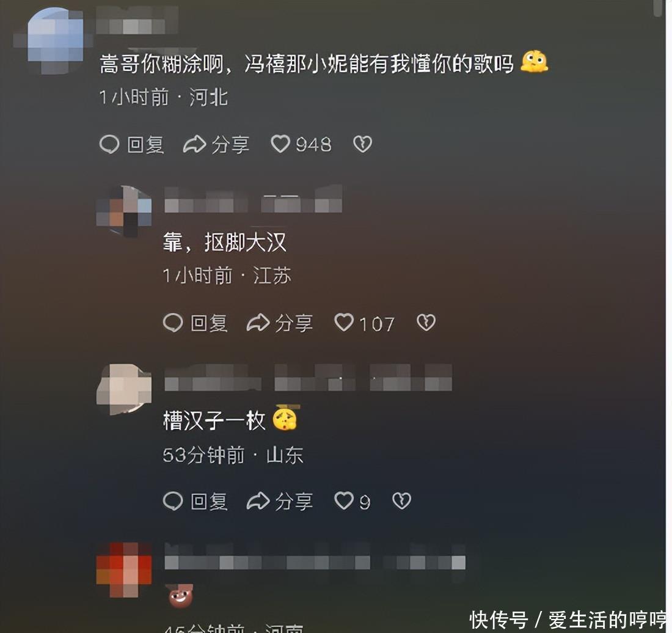Image resolution: width=672 pixels, height=633 pixels.
Task: Click 分享 text on Jiangsu comment
Action: click(294, 323)
